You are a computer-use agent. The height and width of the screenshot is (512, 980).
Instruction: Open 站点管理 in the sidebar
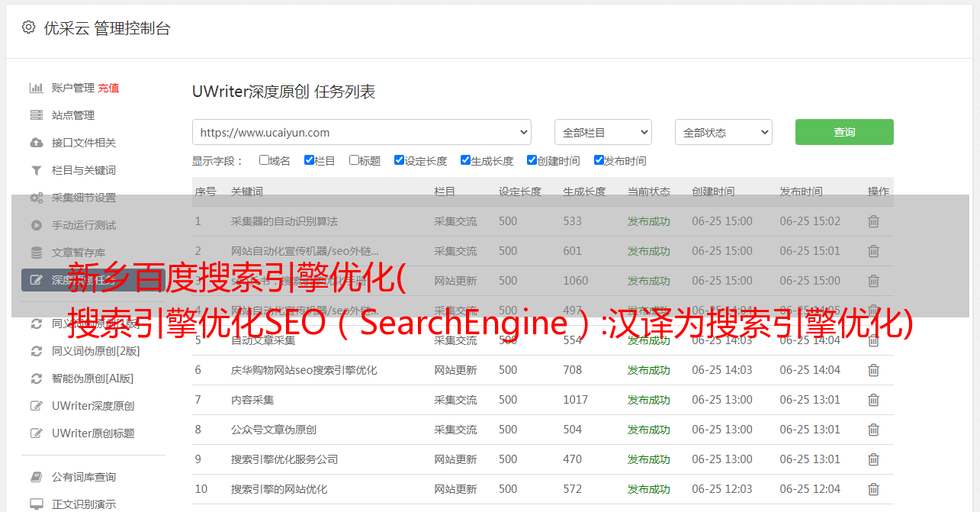[73, 115]
